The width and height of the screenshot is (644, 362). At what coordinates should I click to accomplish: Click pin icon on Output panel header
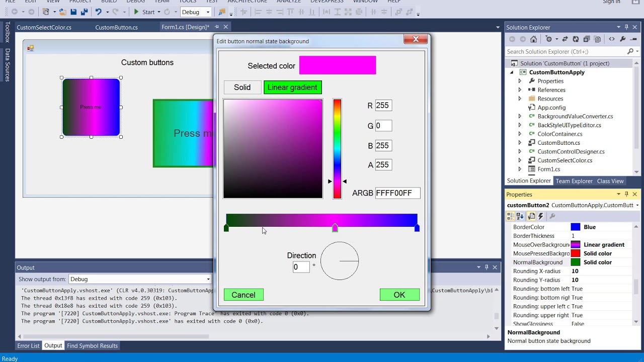coord(487,267)
